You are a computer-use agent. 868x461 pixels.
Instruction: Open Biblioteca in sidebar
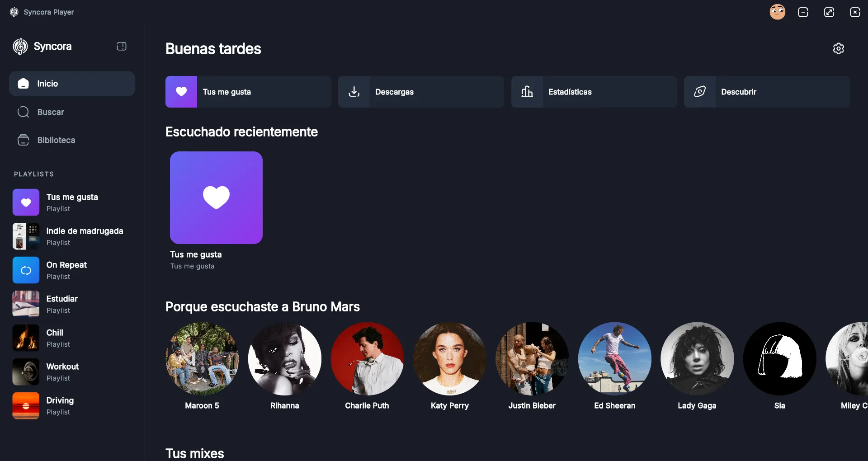point(72,140)
